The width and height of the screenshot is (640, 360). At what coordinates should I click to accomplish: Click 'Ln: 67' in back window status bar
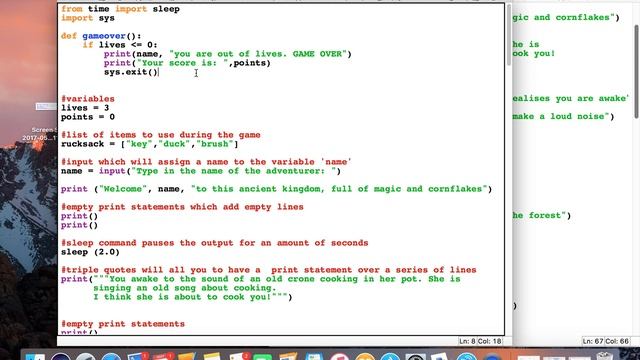pos(592,341)
